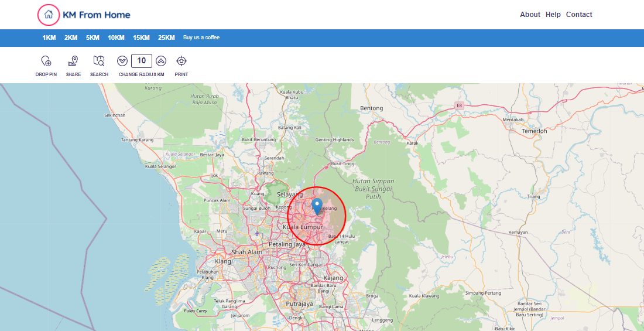Click the KM From Home house logo
The width and height of the screenshot is (644, 331).
[49, 15]
